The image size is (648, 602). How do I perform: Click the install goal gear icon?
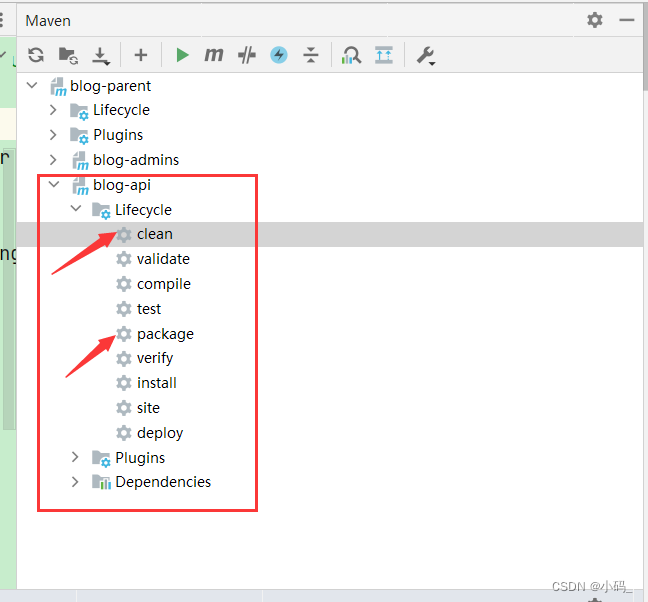(124, 383)
